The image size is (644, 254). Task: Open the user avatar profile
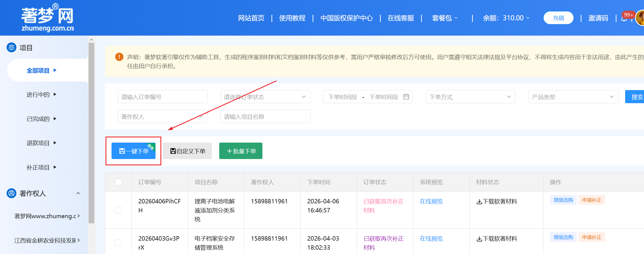[640, 18]
